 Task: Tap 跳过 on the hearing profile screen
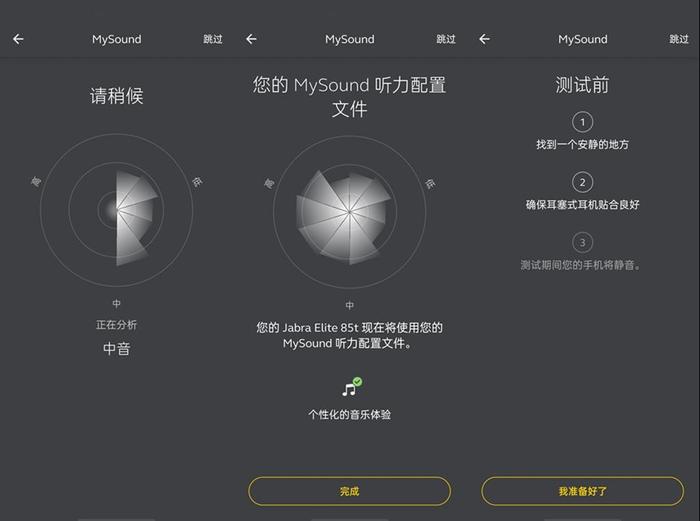point(446,39)
